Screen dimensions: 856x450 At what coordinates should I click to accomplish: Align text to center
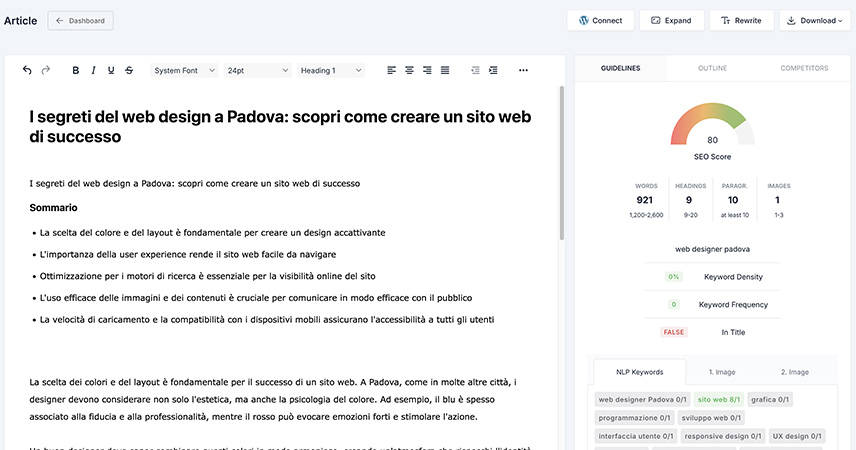[x=409, y=70]
